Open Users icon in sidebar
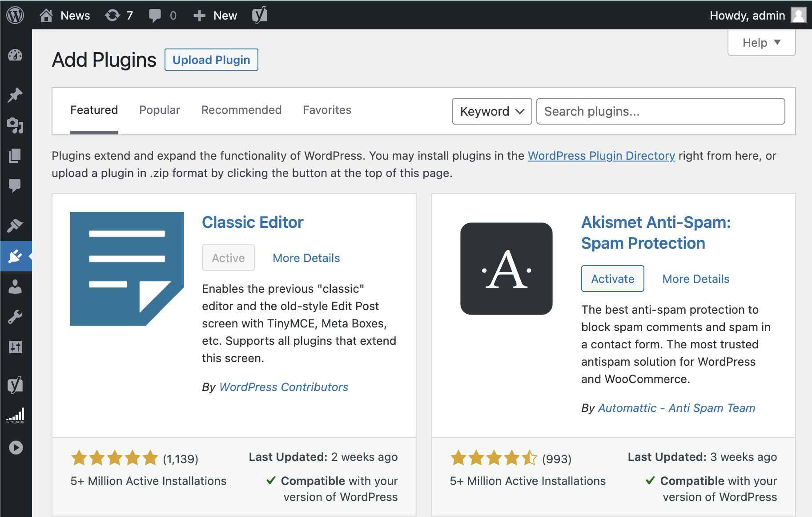The width and height of the screenshot is (812, 517). 15,287
